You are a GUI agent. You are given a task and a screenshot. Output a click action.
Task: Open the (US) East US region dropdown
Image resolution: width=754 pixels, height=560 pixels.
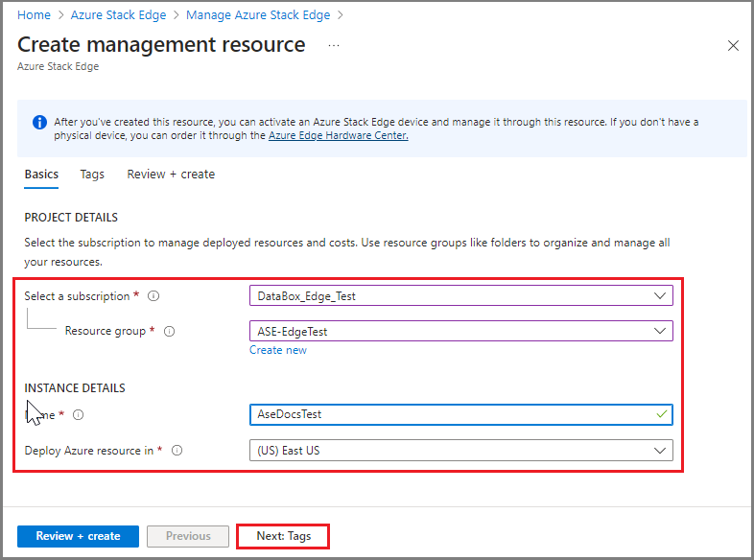click(461, 451)
